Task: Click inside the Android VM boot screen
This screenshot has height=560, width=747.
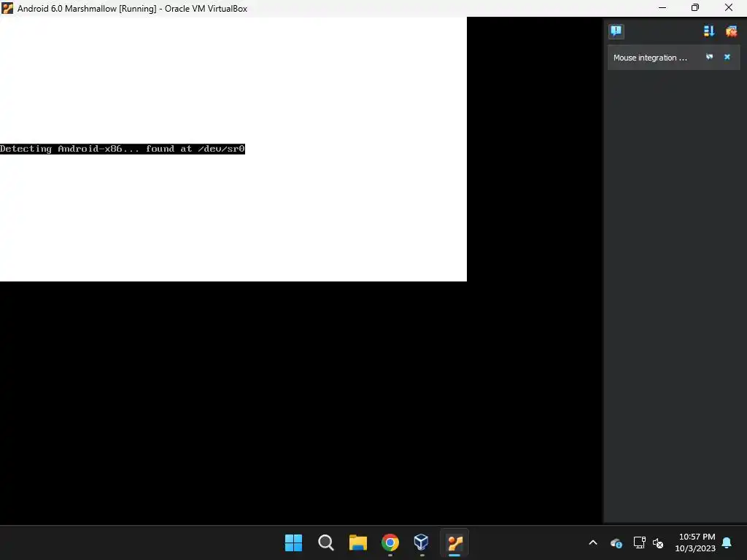Action: tap(233, 149)
